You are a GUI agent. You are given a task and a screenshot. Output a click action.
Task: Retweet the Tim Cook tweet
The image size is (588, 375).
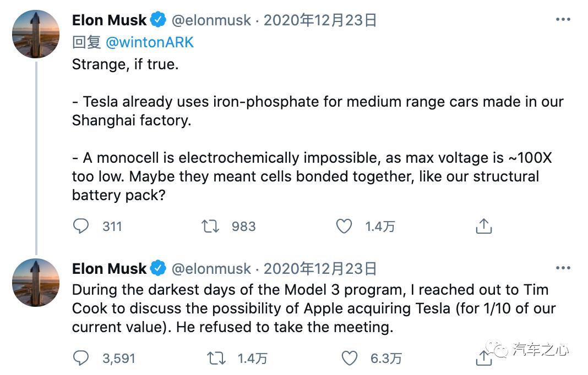coord(216,359)
